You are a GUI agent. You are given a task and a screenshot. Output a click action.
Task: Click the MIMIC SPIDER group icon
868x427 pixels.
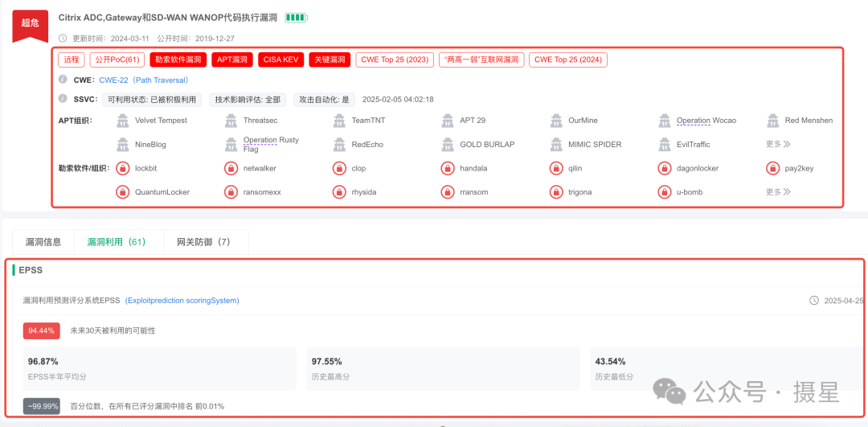[557, 145]
